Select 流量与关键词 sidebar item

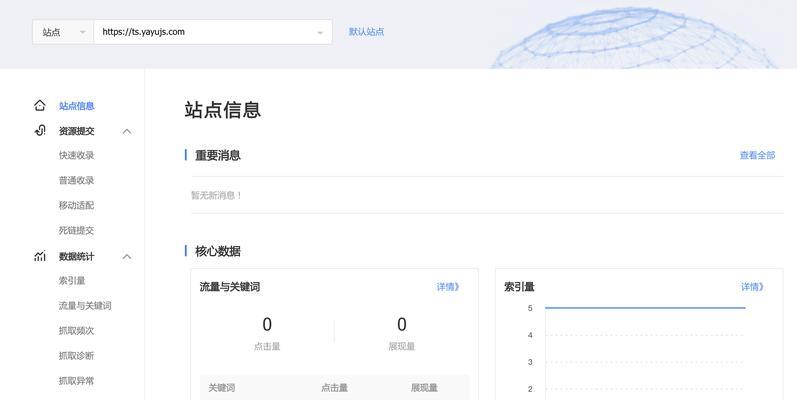point(85,306)
